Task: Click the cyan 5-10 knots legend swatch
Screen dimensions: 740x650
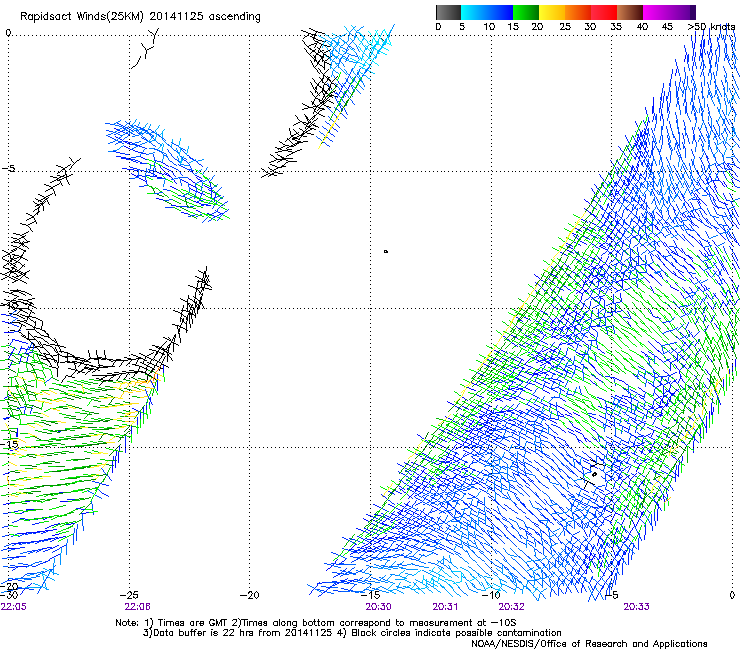Action: (x=474, y=12)
